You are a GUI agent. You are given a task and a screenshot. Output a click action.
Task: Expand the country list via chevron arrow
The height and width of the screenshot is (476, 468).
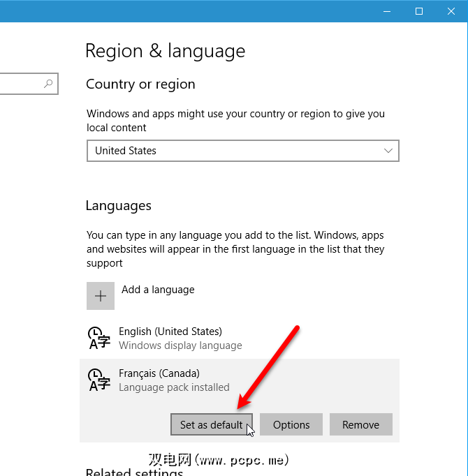[x=388, y=151]
